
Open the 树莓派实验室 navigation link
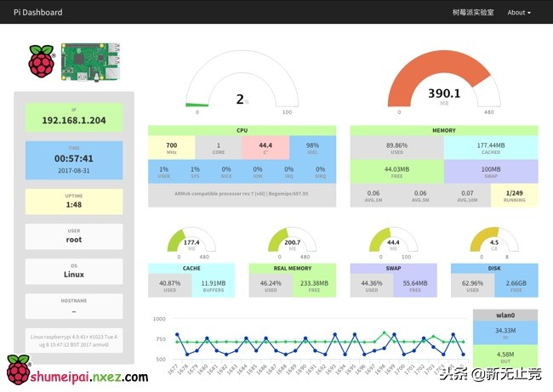[x=473, y=13]
